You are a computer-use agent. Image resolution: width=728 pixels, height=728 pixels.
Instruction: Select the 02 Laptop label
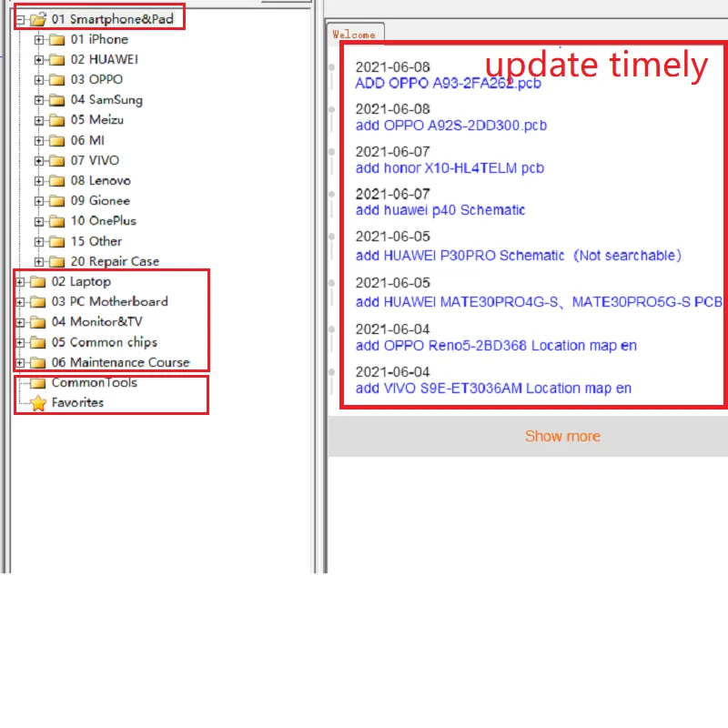point(81,281)
